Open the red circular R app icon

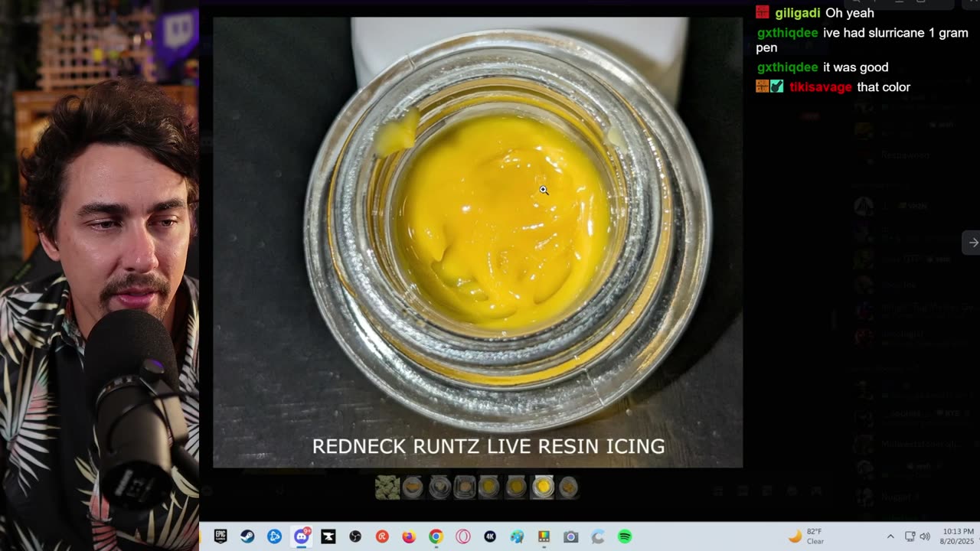tap(382, 536)
